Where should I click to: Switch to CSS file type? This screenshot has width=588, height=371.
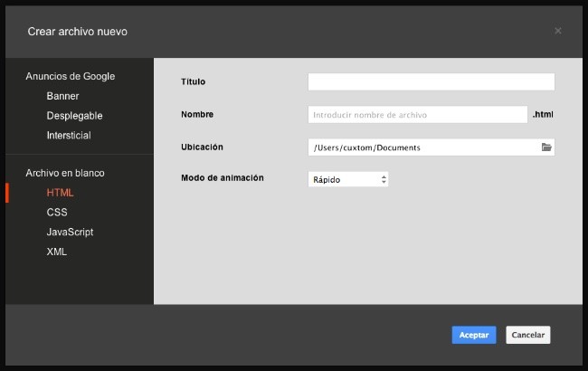[x=57, y=213]
